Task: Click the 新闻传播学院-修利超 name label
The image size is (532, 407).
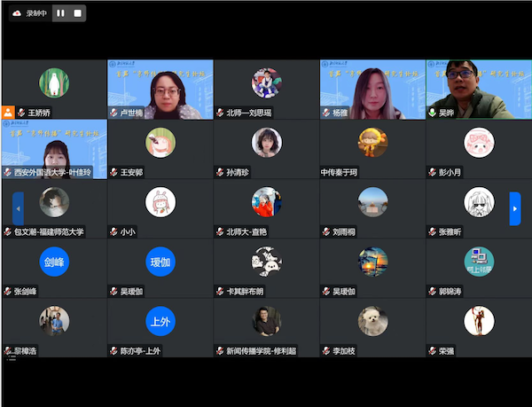Action: [262, 351]
